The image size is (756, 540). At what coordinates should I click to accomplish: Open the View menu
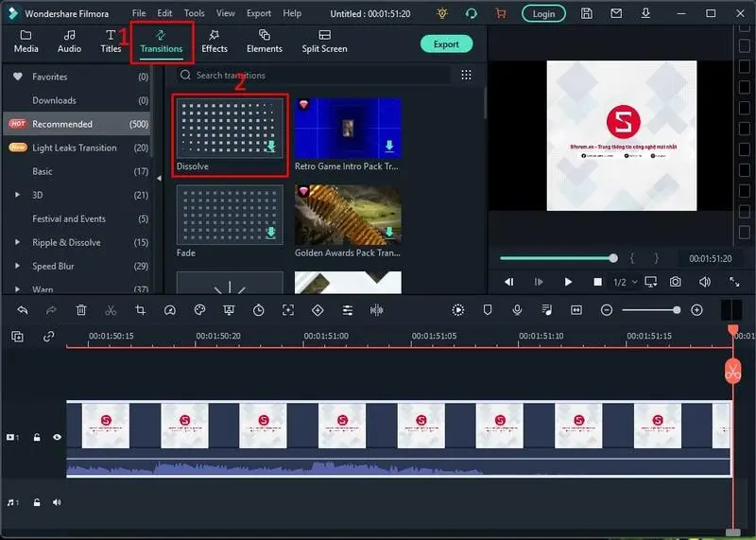tap(226, 13)
